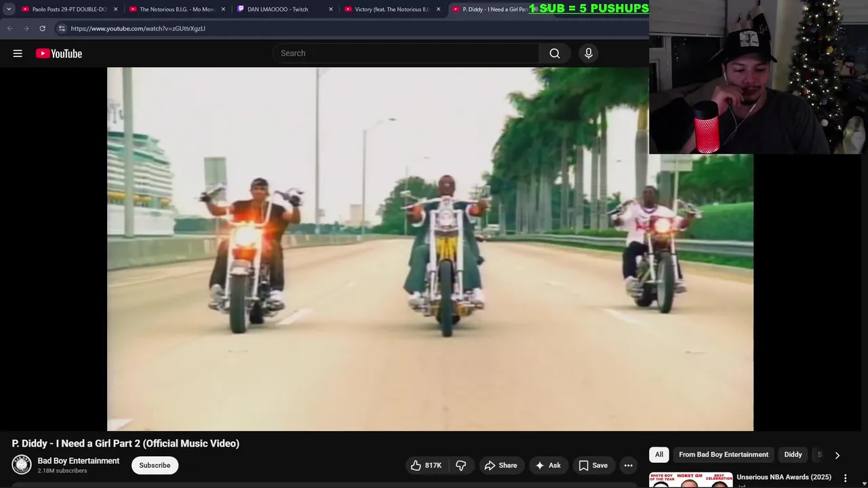Viewport: 868px width, 488px height.
Task: Click the music video player
Action: pos(430,249)
